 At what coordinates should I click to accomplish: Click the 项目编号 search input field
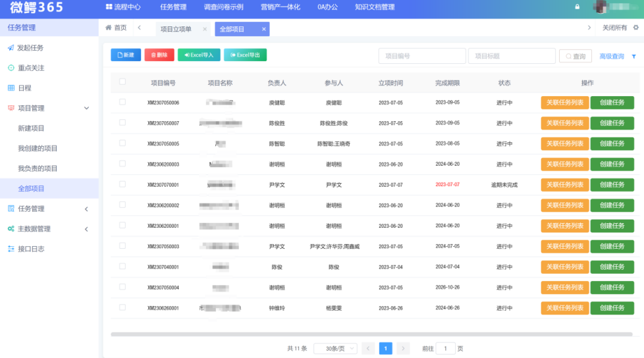point(421,57)
